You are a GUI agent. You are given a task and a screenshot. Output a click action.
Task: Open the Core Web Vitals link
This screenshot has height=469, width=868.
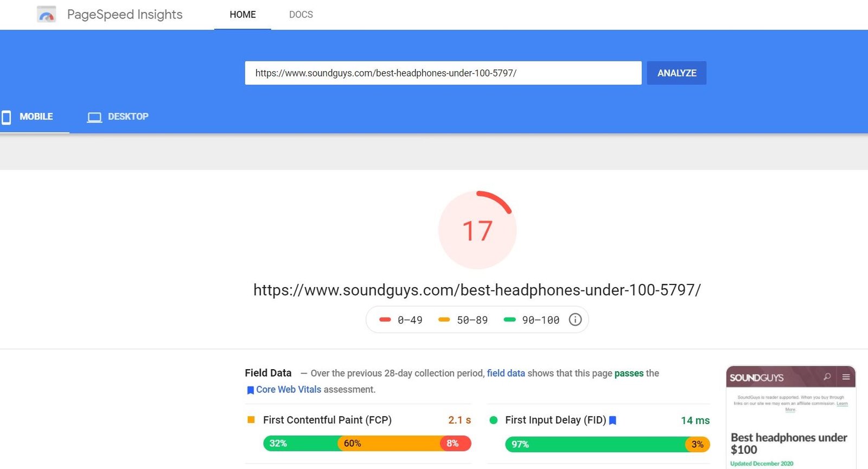coord(289,389)
